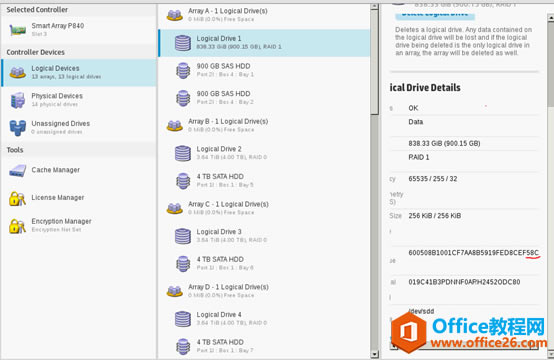Click the Logical Drive 1 icon

tap(183, 43)
